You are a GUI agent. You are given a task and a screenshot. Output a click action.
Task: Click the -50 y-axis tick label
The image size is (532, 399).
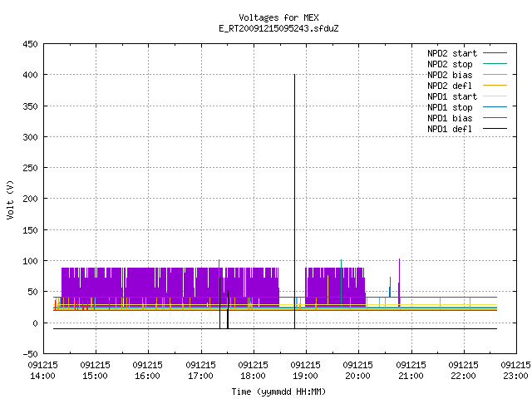(30, 354)
